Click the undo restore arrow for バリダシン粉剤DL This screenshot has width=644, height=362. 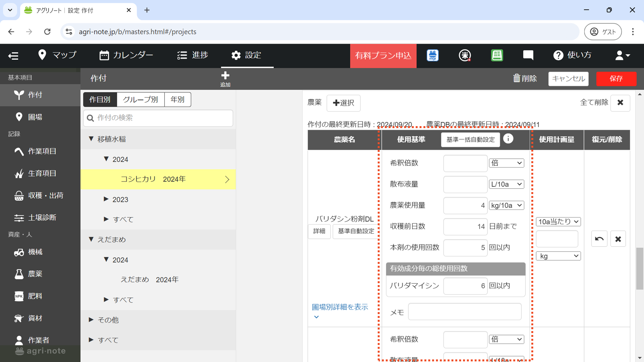coord(599,239)
